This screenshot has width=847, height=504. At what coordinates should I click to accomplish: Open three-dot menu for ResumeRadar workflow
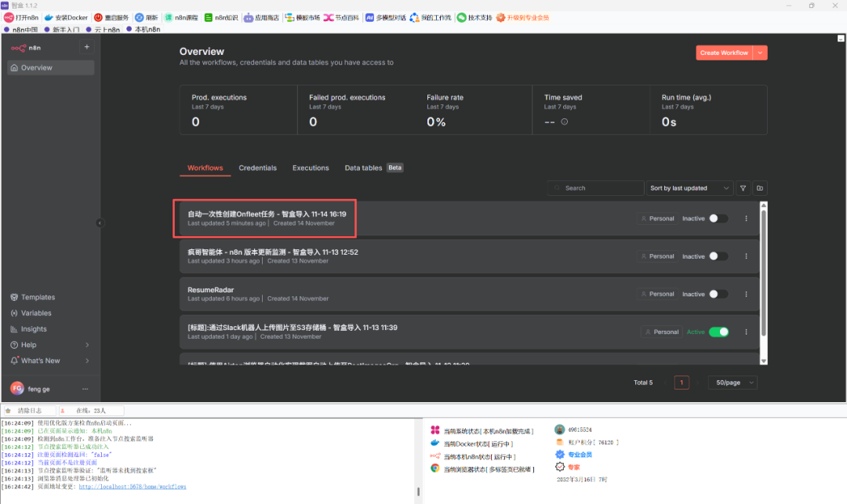pos(746,294)
